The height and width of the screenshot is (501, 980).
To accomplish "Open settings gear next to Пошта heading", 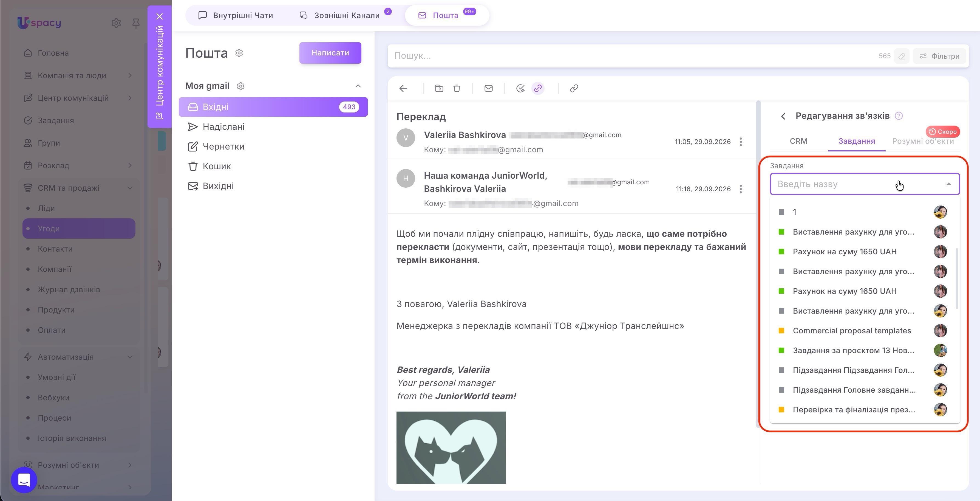I will (x=239, y=53).
